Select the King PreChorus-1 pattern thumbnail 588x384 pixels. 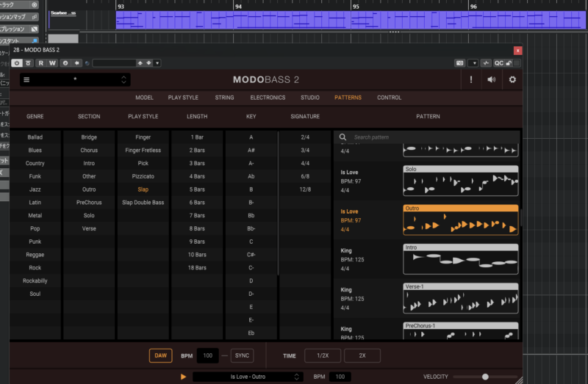pos(461,331)
